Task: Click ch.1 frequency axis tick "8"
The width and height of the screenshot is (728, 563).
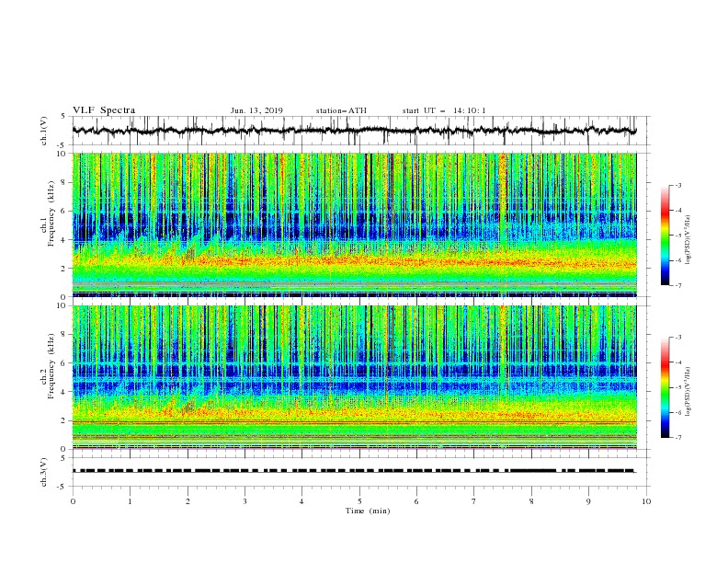Action: click(x=64, y=182)
